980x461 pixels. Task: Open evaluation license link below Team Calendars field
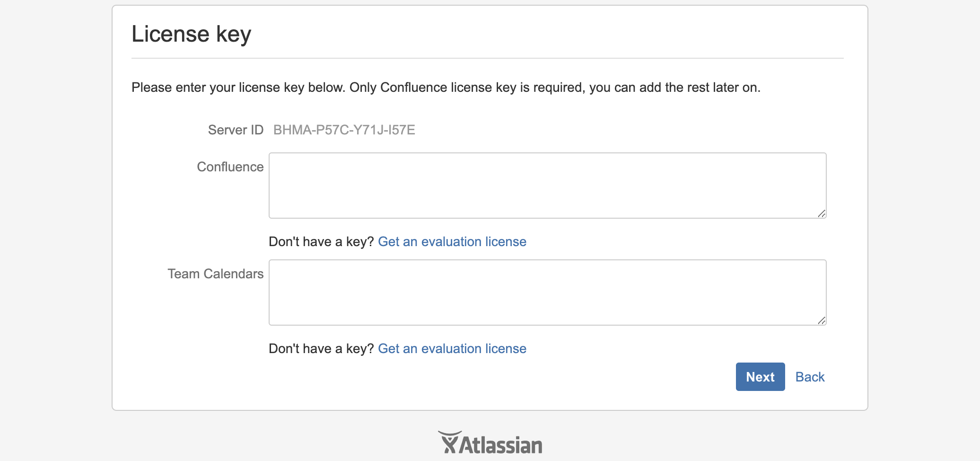point(452,349)
